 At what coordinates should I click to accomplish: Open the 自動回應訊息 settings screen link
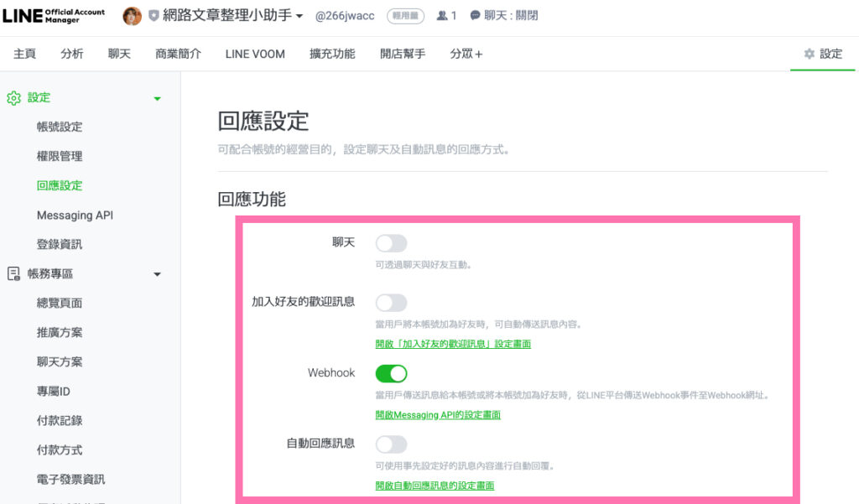[x=434, y=486]
